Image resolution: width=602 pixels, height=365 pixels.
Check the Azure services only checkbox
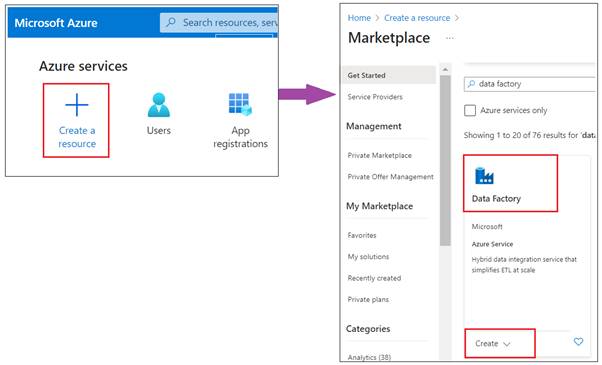point(470,111)
